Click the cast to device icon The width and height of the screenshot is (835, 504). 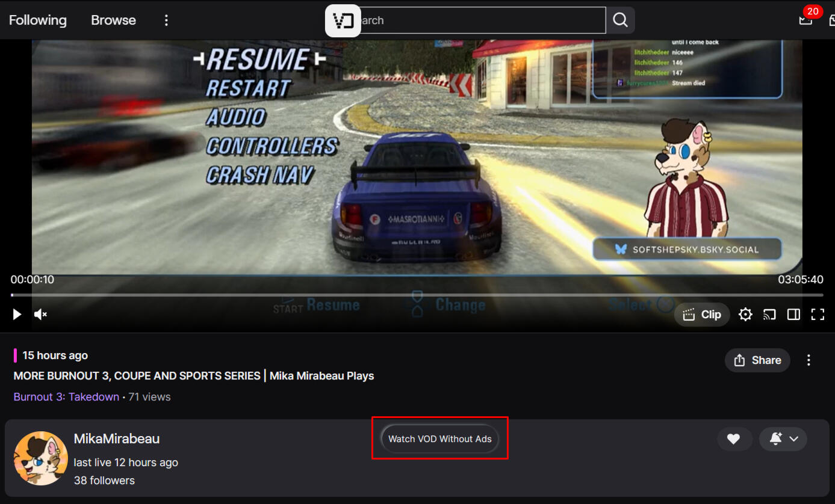[769, 315]
